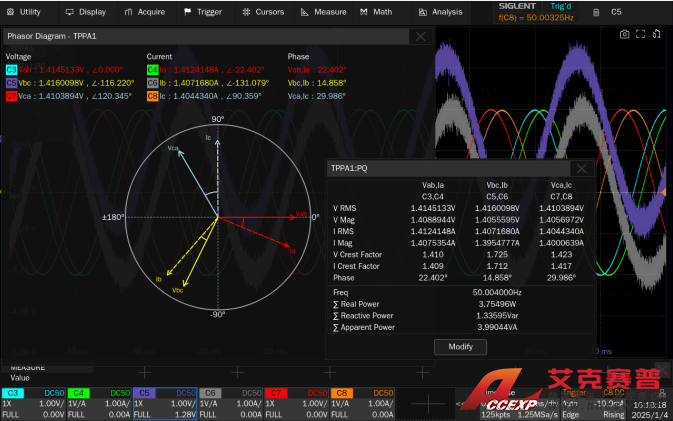The width and height of the screenshot is (673, 421).
Task: Close the Phasor Diagram TPPA1 window
Action: (x=421, y=36)
